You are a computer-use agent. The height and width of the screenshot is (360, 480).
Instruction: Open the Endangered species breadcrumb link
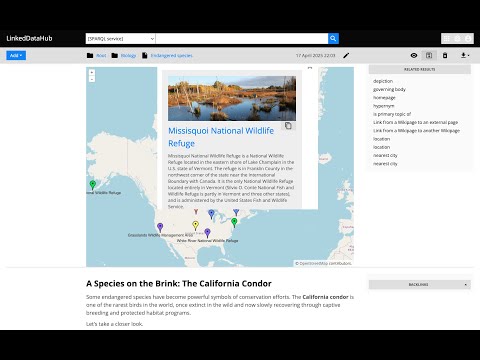click(172, 56)
